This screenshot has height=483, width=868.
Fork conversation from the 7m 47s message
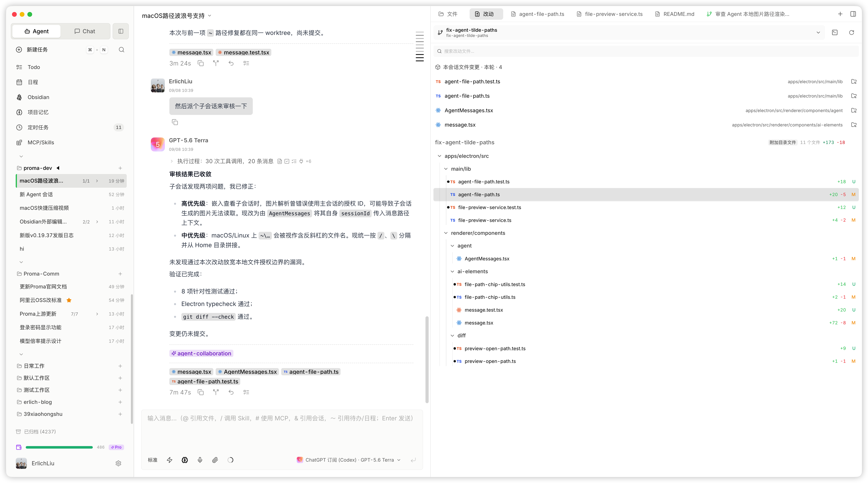pyautogui.click(x=216, y=392)
